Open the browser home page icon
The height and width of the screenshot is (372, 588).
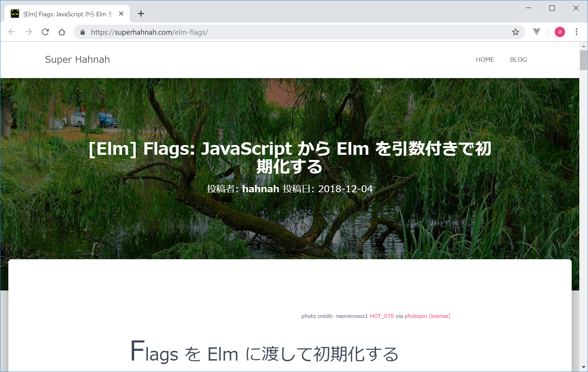pyautogui.click(x=62, y=32)
